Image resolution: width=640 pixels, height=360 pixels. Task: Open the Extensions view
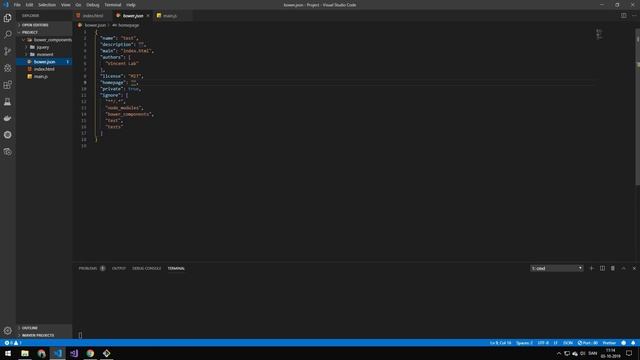tap(8, 85)
